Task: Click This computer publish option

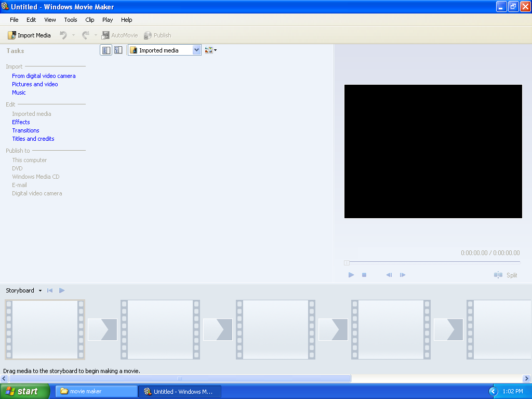Action: pyautogui.click(x=30, y=160)
